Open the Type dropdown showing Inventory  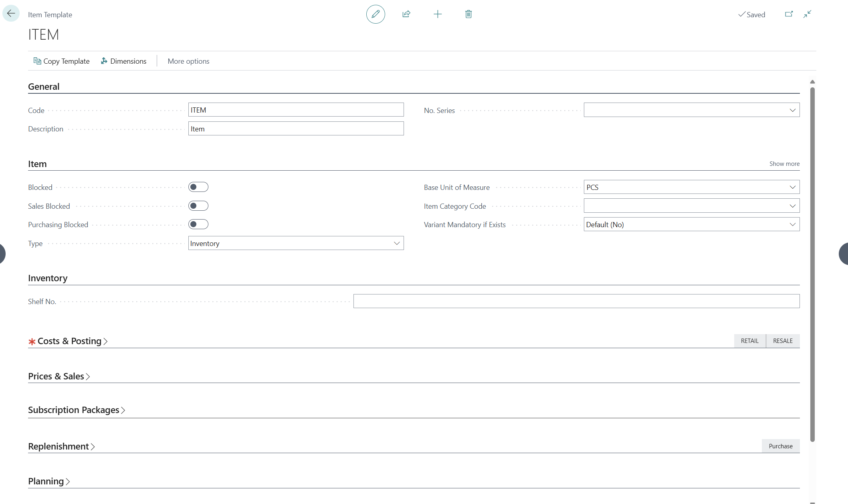coord(296,243)
